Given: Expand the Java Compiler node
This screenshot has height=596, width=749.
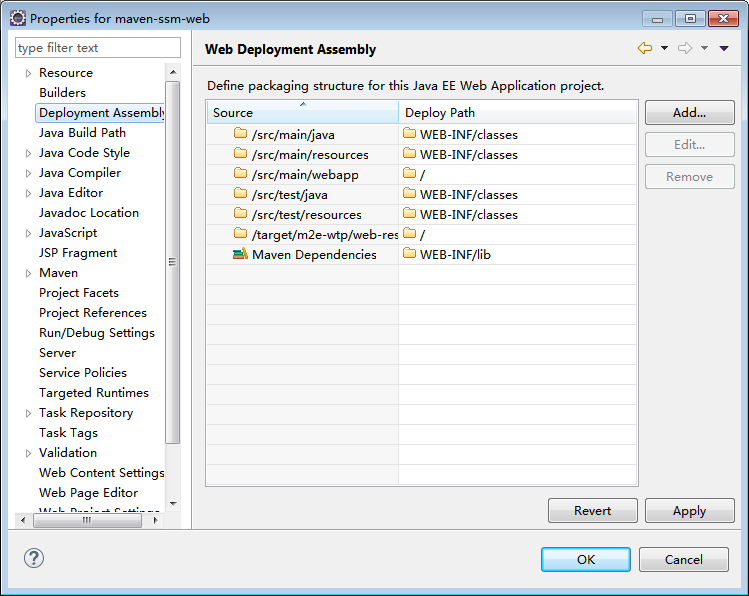Looking at the screenshot, I should pos(28,173).
